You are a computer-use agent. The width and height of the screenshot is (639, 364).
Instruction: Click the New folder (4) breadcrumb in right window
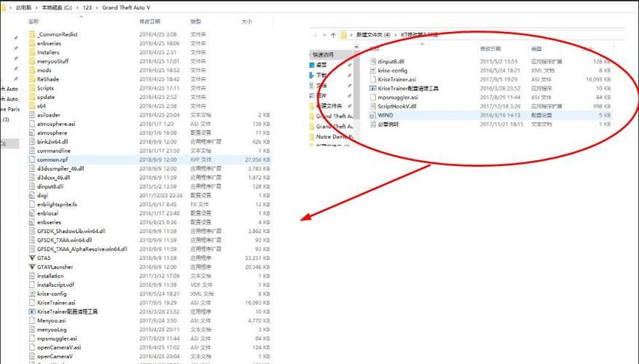click(373, 35)
